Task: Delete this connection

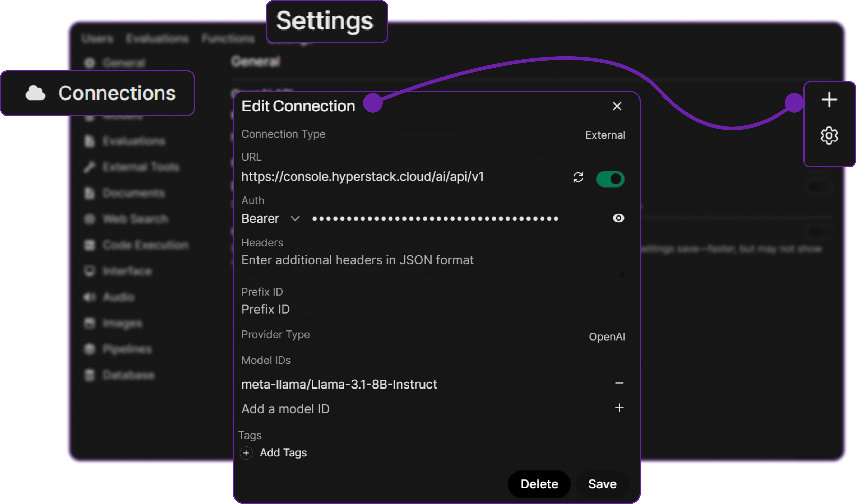Action: coord(539,484)
